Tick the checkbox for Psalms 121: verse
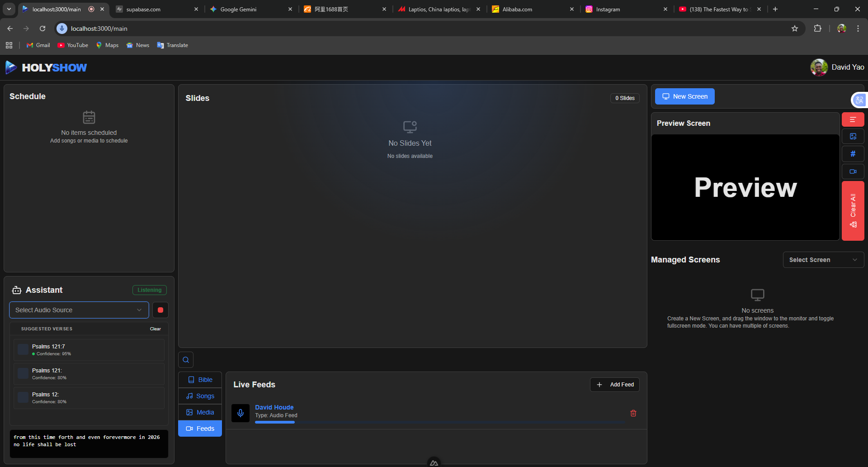Viewport: 868px width, 467px height. pos(23,373)
